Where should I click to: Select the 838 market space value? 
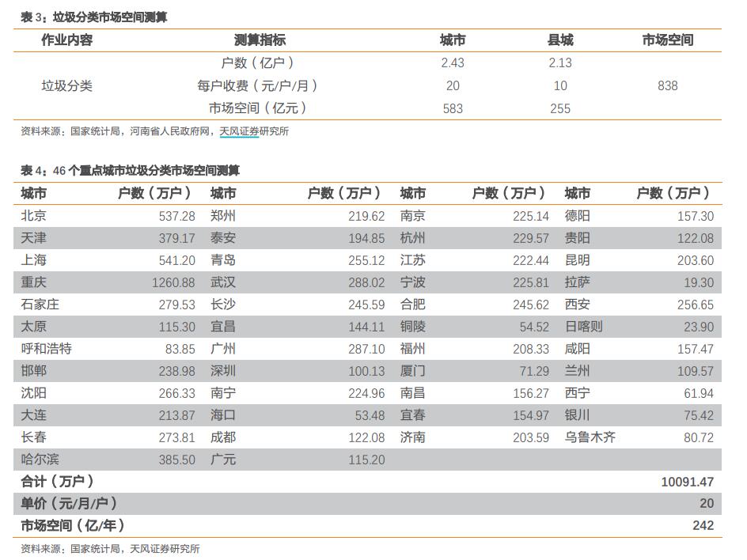tap(667, 85)
